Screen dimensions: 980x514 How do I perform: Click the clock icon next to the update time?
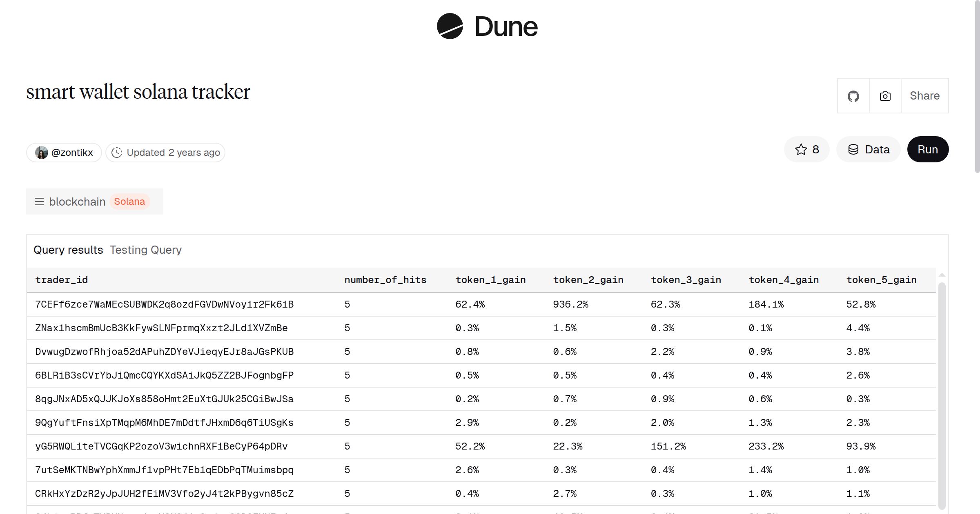pos(116,152)
